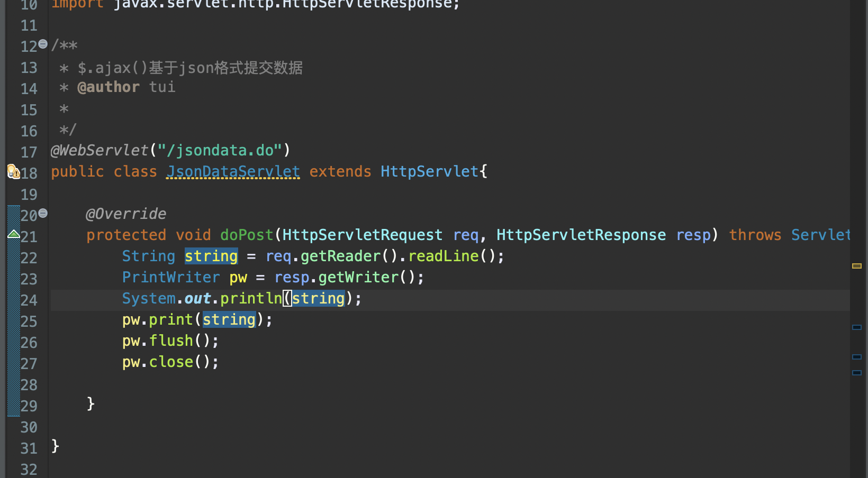Click line number 31 in the gutter

pos(29,448)
